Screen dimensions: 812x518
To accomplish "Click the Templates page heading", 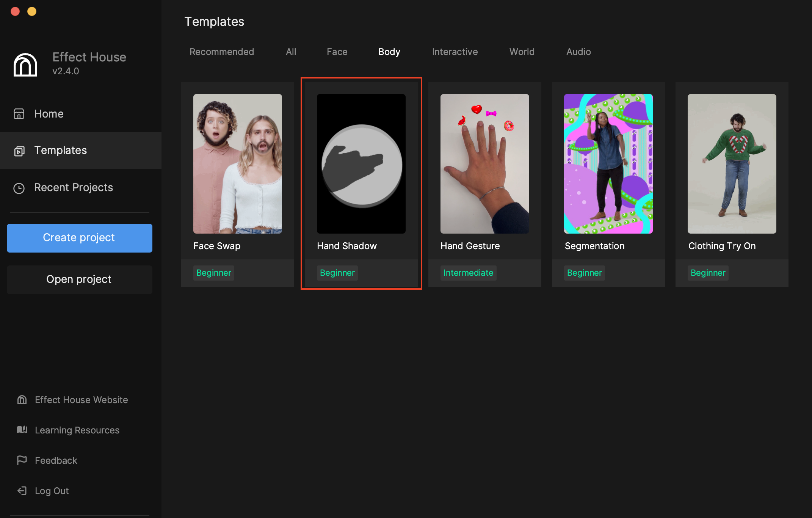I will [x=214, y=22].
